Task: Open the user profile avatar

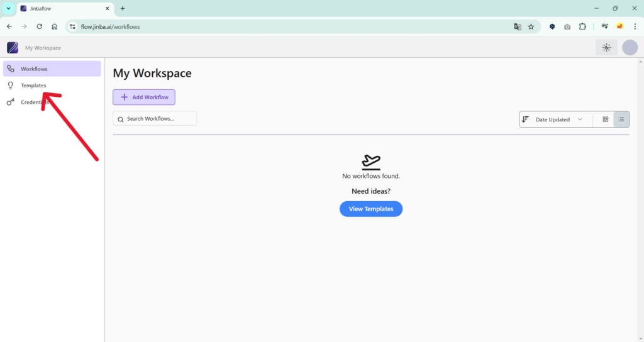Action: point(630,48)
